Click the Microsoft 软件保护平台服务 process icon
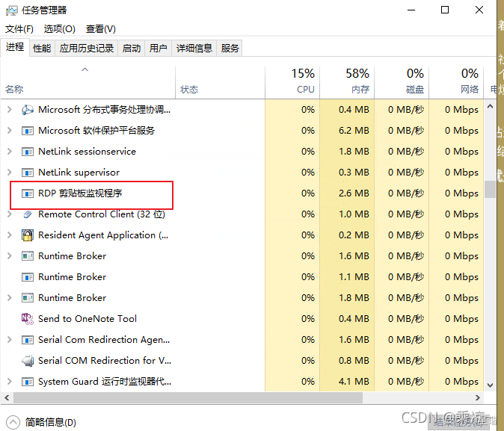 click(28, 131)
